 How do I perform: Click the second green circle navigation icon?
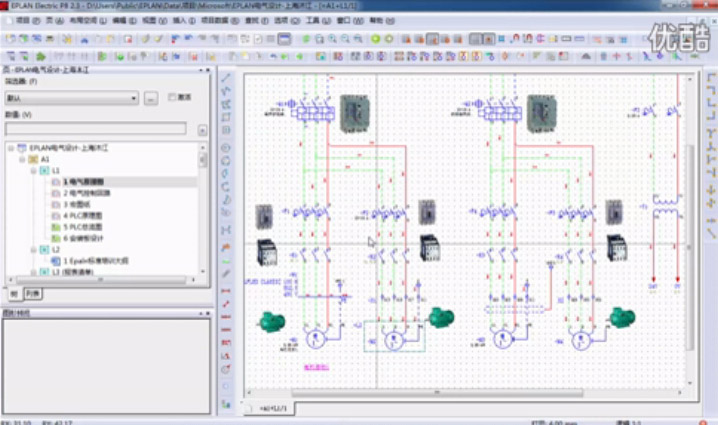(x=389, y=39)
